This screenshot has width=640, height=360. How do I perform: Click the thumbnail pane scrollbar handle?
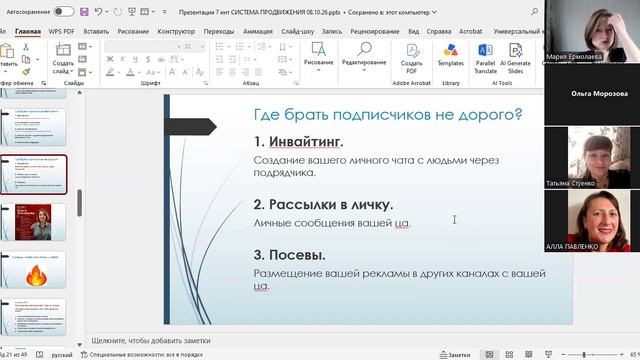click(80, 203)
